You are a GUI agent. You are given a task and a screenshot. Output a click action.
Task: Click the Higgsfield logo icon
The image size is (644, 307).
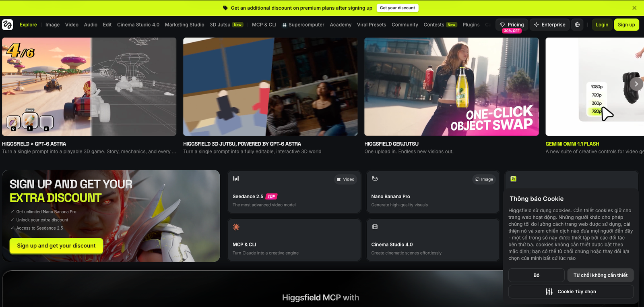tap(8, 25)
